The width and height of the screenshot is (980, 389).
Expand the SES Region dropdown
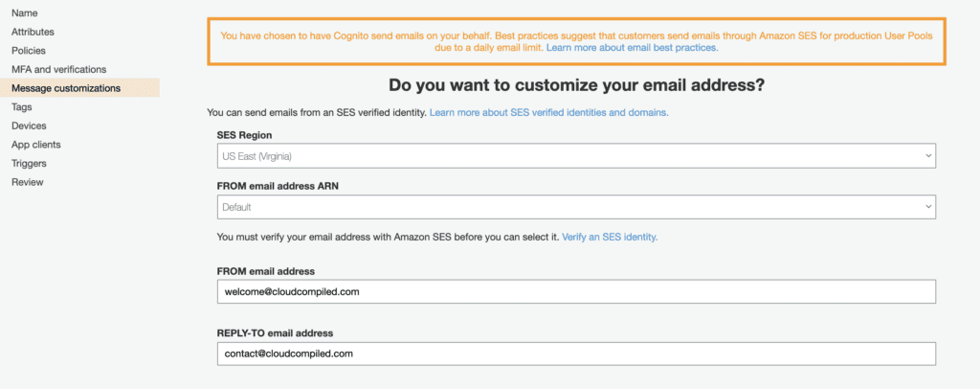coord(574,155)
